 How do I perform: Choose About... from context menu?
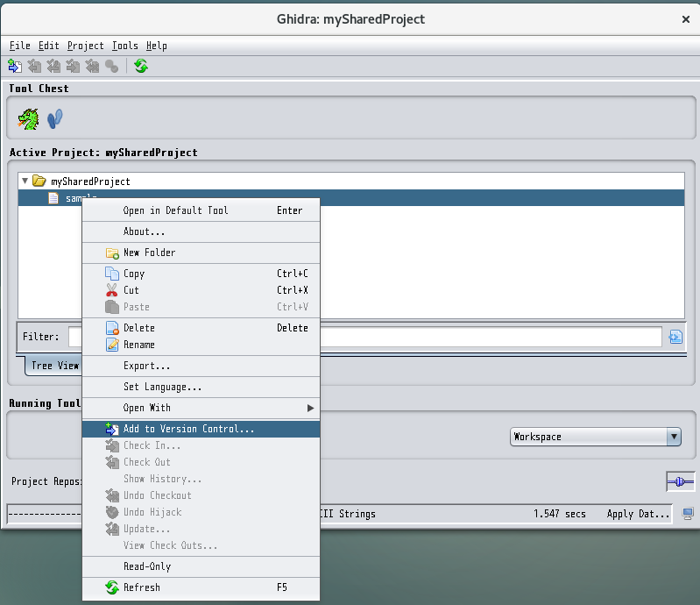tap(201, 231)
